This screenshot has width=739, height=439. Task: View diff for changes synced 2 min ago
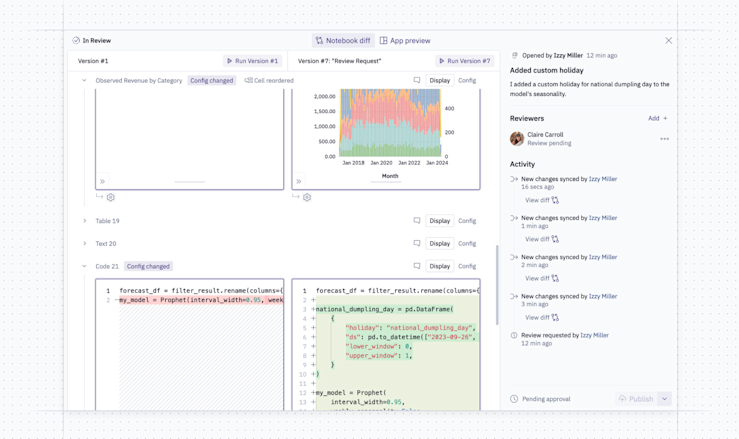[542, 279]
